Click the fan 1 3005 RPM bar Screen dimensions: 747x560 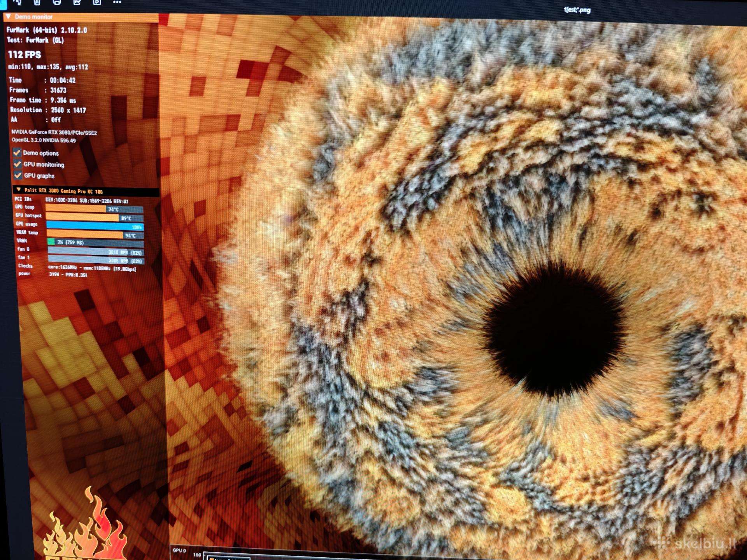(x=96, y=261)
